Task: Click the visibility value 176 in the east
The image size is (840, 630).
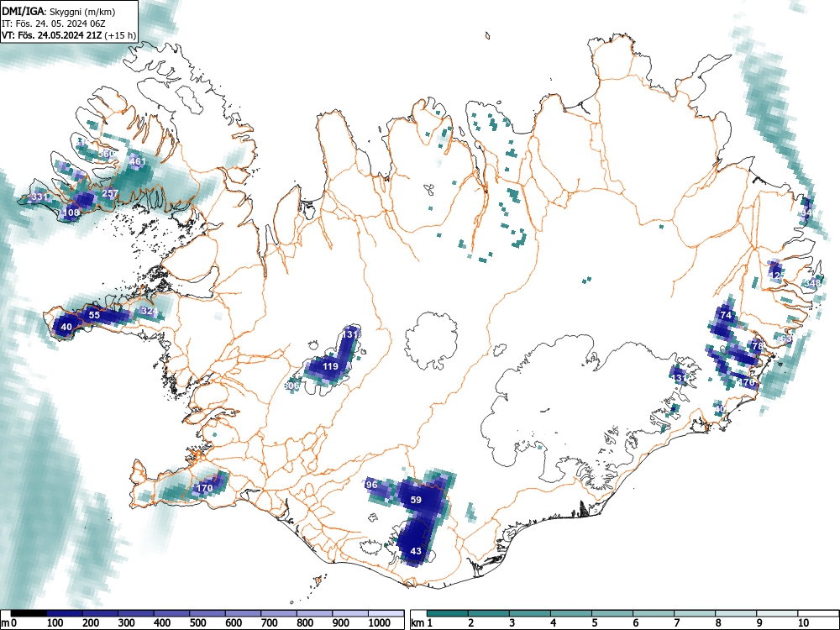Action: click(748, 382)
